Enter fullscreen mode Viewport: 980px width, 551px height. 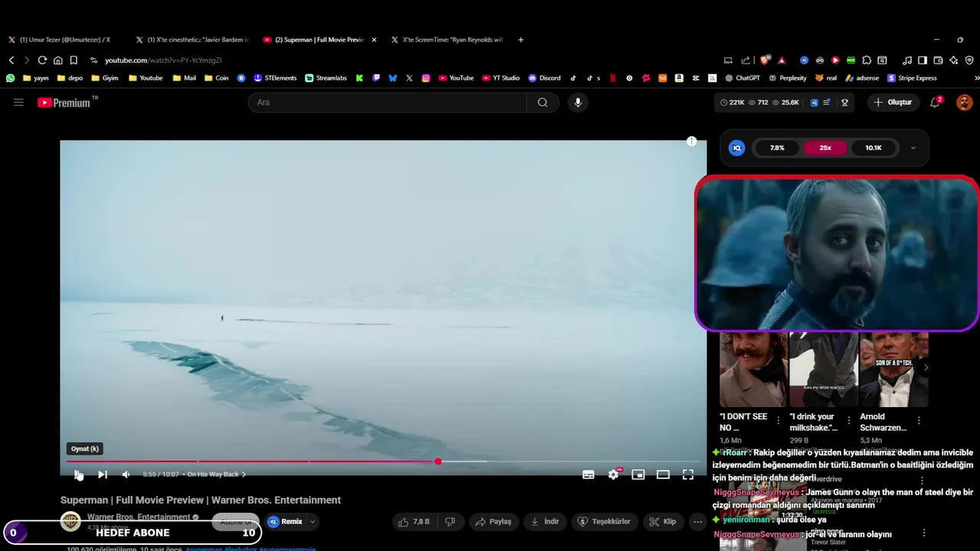(688, 474)
